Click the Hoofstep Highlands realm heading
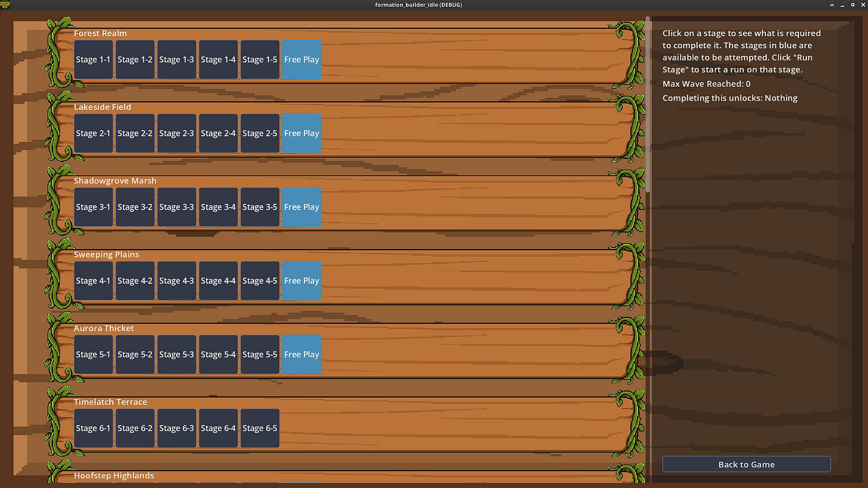 pos(114,475)
